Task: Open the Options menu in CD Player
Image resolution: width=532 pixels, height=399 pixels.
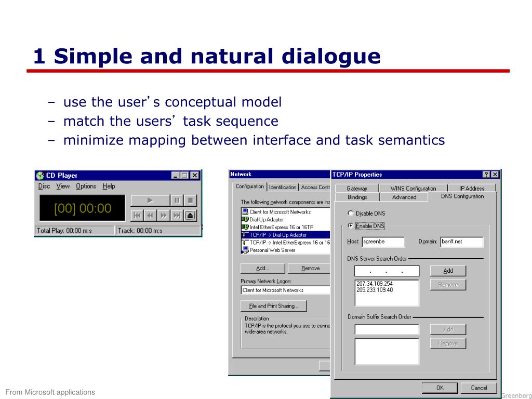Action: 86,187
